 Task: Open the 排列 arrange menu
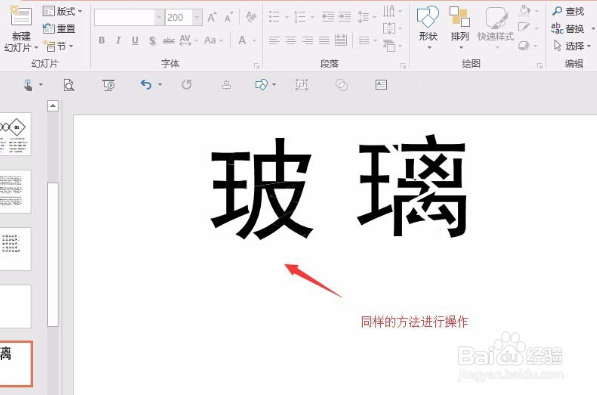tap(460, 27)
